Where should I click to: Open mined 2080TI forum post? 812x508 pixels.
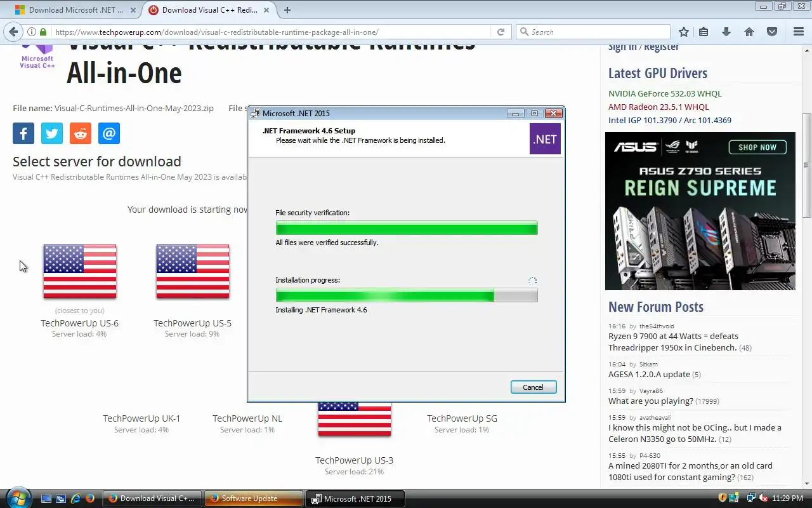690,471
